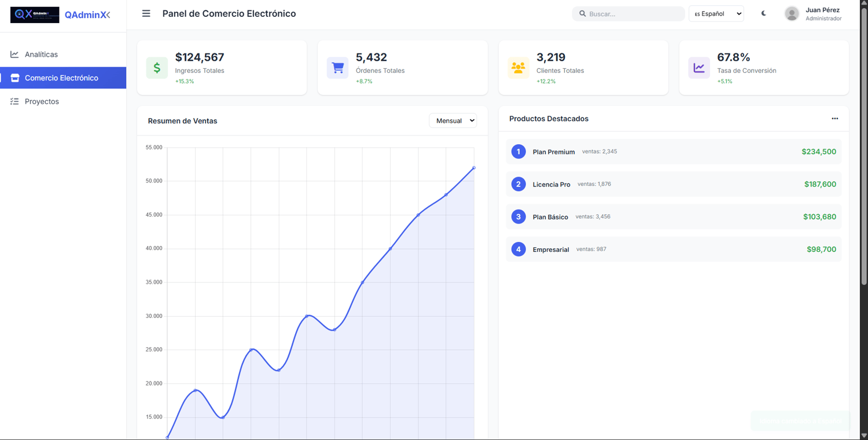Switch to dark mode with moon icon

[x=764, y=13]
